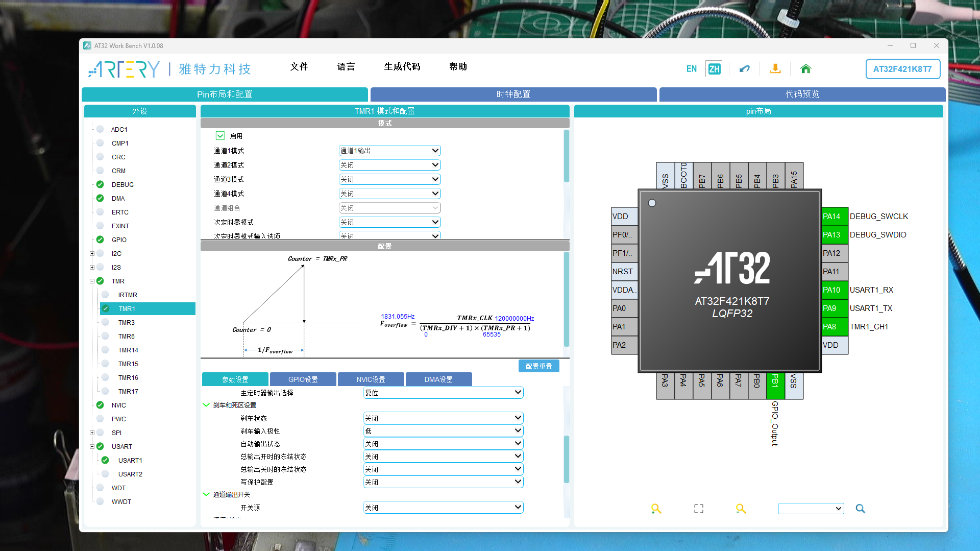Switch to the 时钟配置 tab
Viewport: 980px width, 551px height.
(513, 94)
